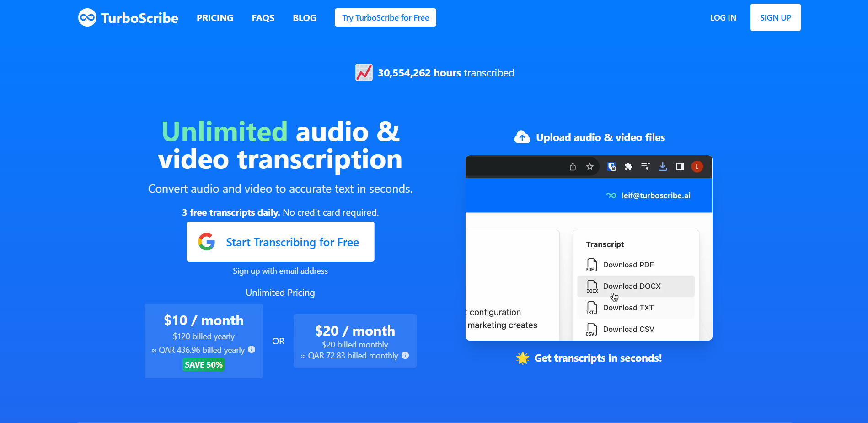Click the SAVE 50% badge
The height and width of the screenshot is (423, 868).
tap(204, 364)
